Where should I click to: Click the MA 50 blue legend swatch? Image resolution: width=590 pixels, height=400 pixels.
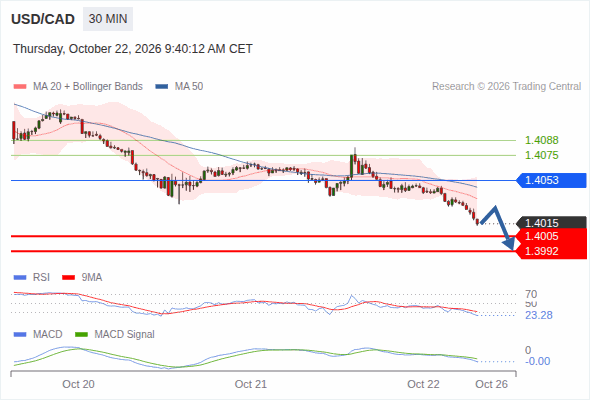coord(162,87)
